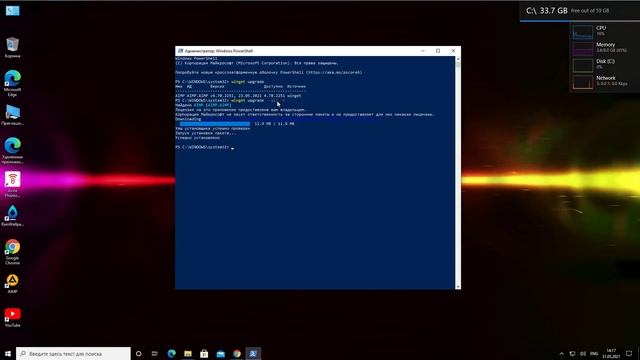Close the PowerShell window
640x360 pixels.
coord(453,51)
